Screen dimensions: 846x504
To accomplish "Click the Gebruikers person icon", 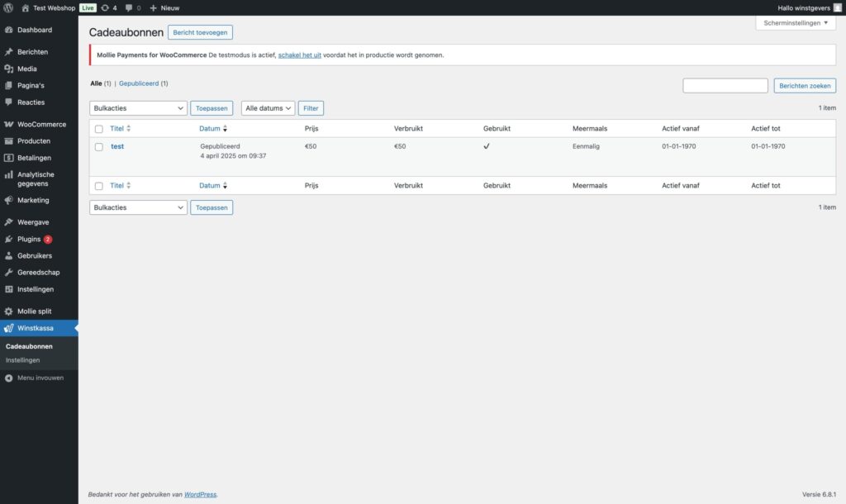I will (x=8, y=256).
